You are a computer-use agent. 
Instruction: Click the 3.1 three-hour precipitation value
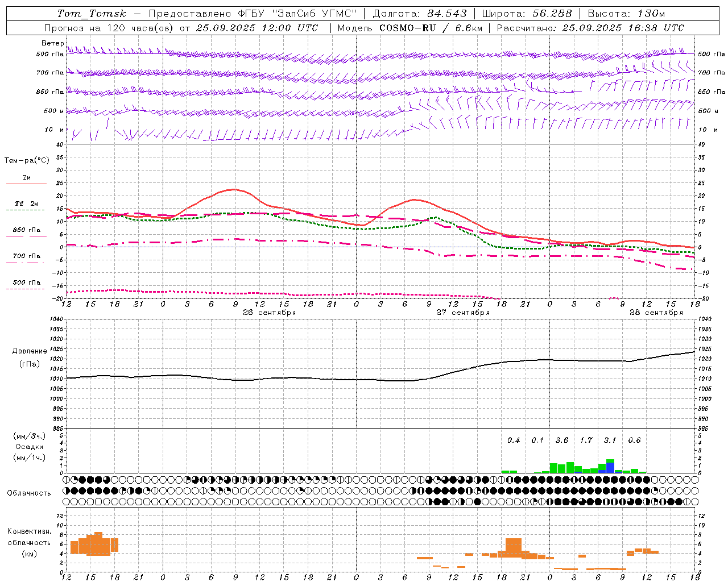pos(610,440)
